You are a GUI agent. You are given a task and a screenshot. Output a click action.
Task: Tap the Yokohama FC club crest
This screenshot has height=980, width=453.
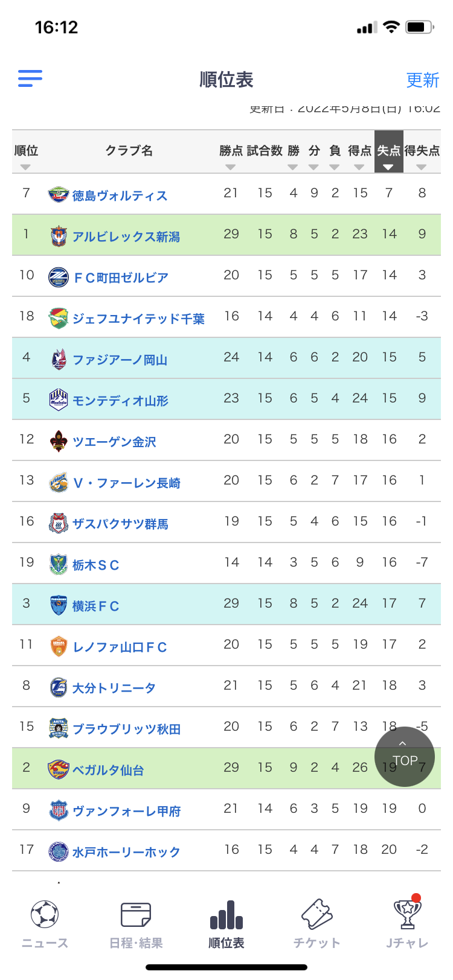pos(58,605)
